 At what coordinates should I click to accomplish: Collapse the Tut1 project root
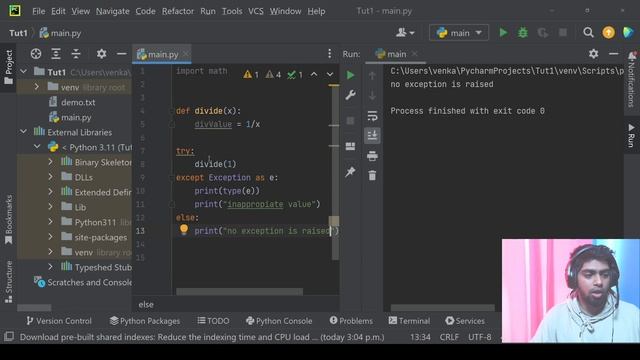[x=24, y=72]
